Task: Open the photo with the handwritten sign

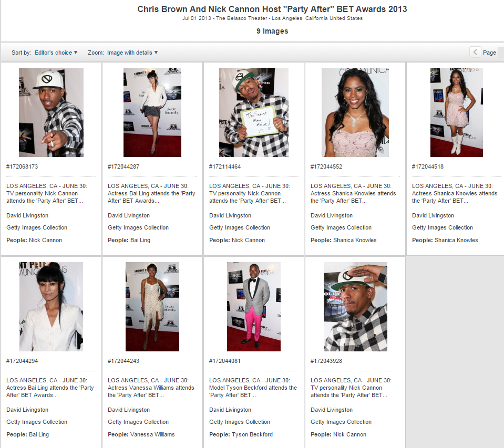Action: click(x=253, y=112)
